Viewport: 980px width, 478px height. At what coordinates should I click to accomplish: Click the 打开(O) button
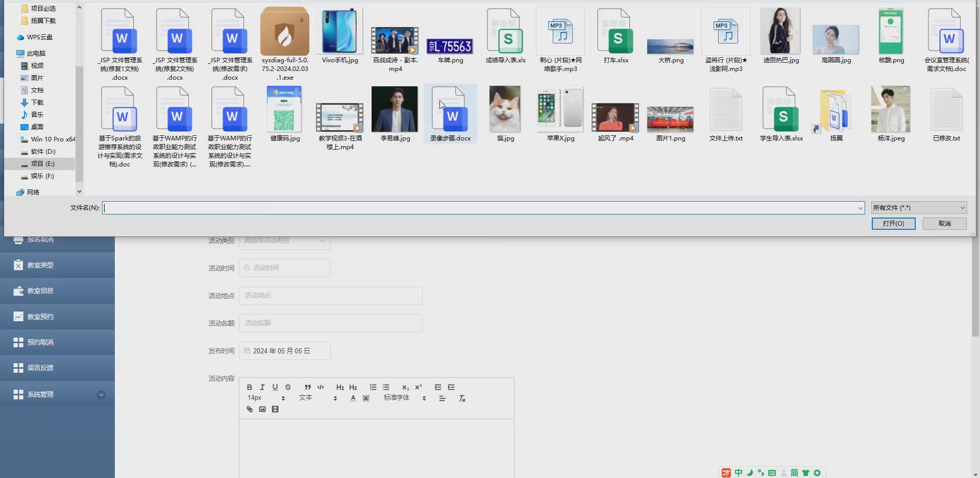893,224
